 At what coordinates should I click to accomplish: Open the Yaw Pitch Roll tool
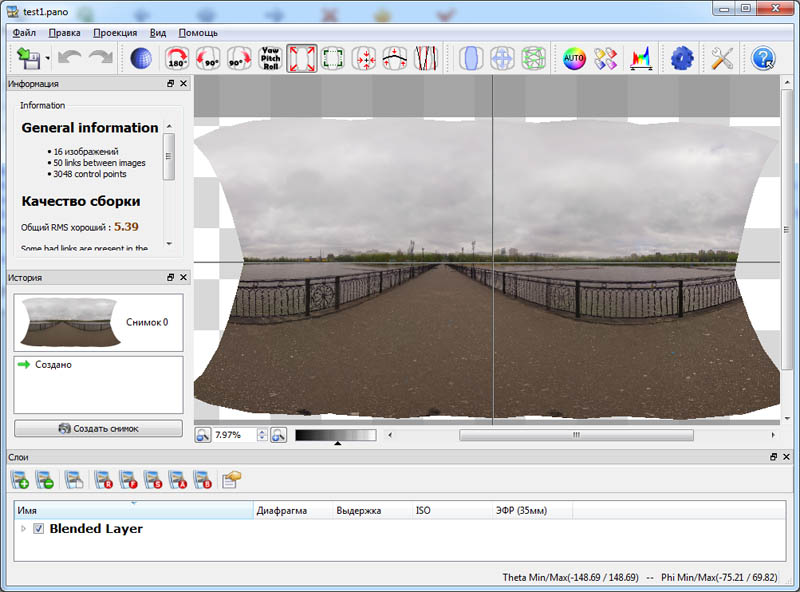click(270, 58)
